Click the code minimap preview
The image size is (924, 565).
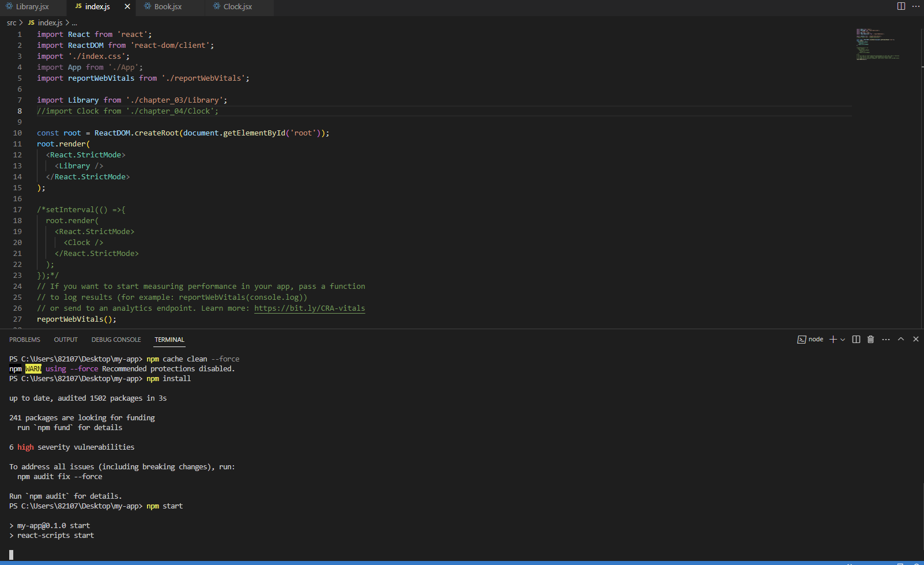point(877,44)
